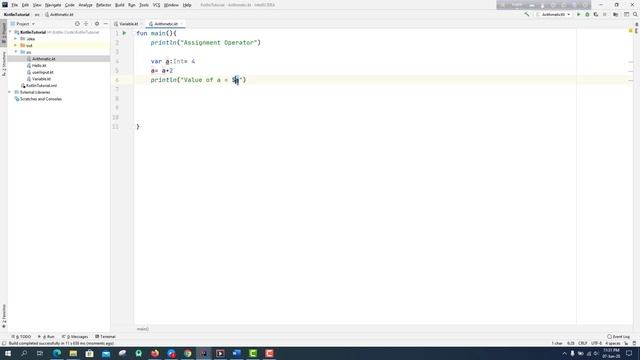The width and height of the screenshot is (640, 360).
Task: Open the TODO tool window
Action: click(x=21, y=337)
